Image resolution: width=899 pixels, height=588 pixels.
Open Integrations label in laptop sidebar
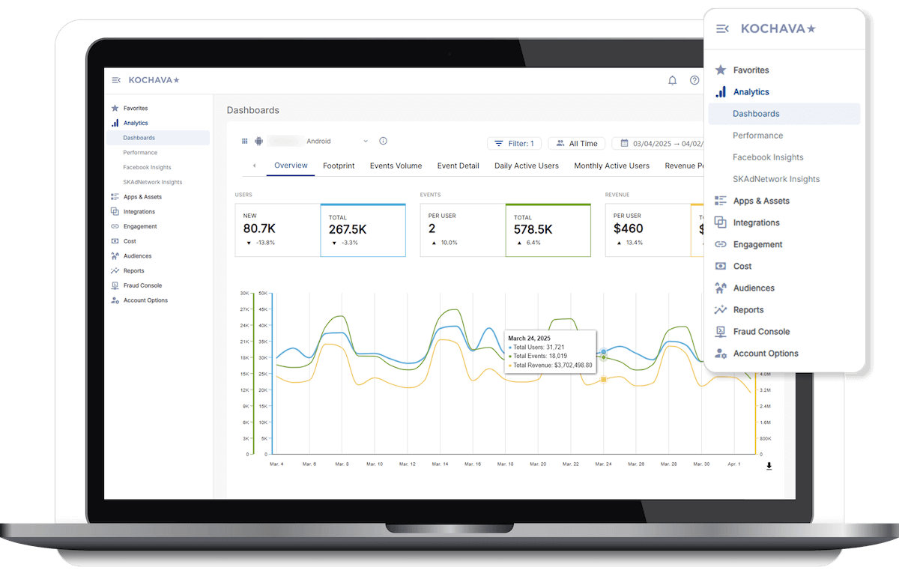[139, 212]
